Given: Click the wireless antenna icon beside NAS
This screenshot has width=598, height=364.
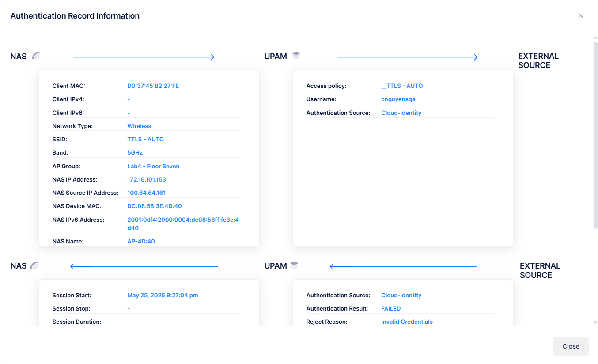Looking at the screenshot, I should click(36, 56).
